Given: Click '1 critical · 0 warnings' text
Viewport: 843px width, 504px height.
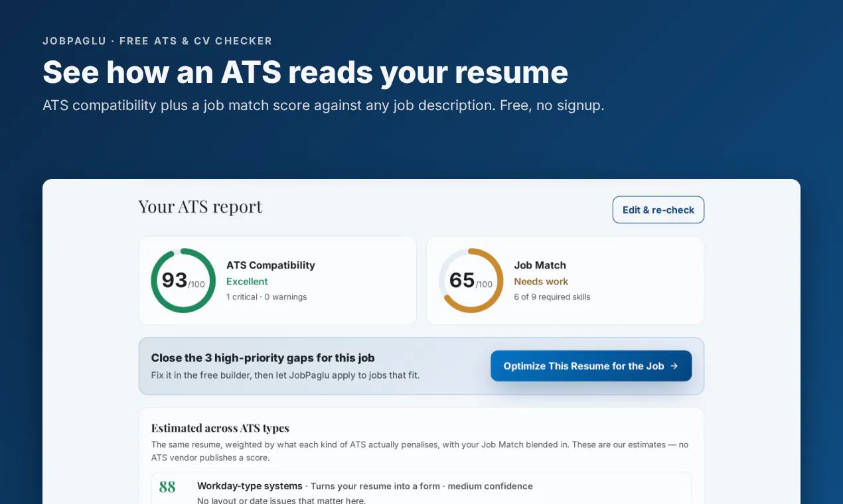Looking at the screenshot, I should point(267,297).
